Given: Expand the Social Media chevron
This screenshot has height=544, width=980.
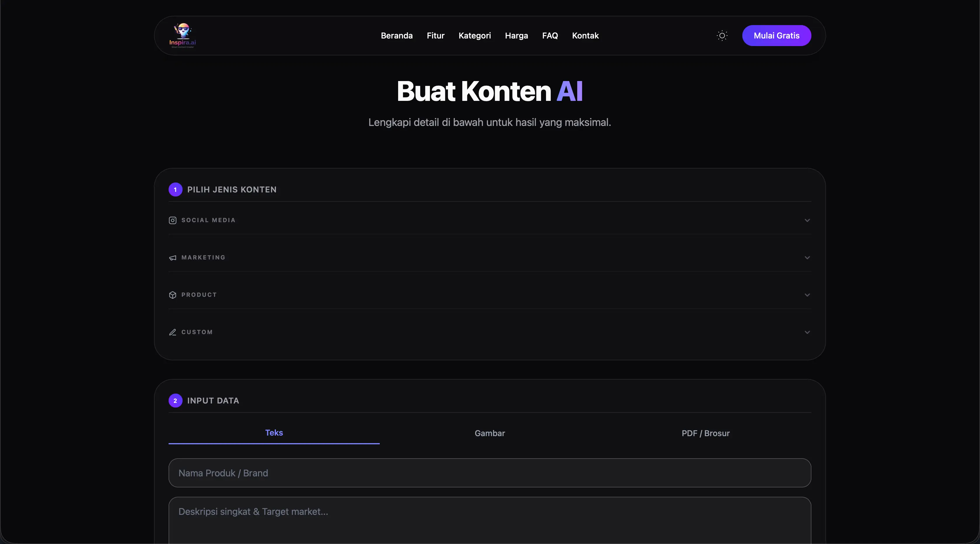Looking at the screenshot, I should 807,220.
